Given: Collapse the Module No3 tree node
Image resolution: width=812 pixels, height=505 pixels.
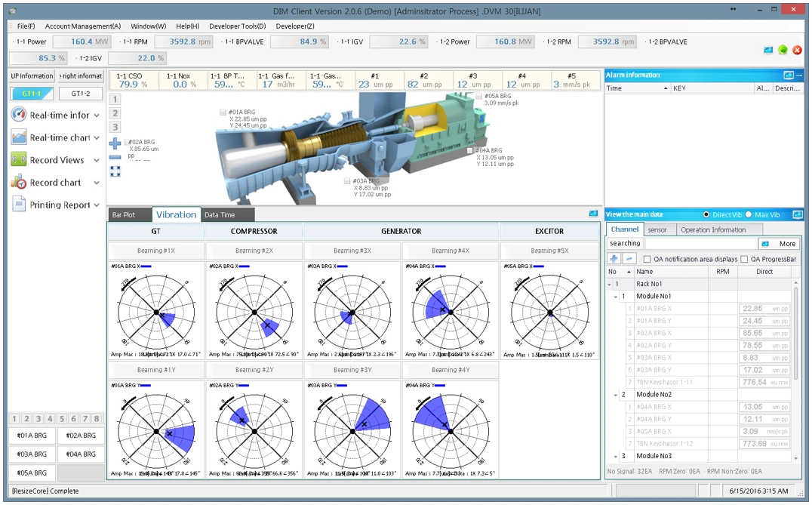Looking at the screenshot, I should 615,457.
